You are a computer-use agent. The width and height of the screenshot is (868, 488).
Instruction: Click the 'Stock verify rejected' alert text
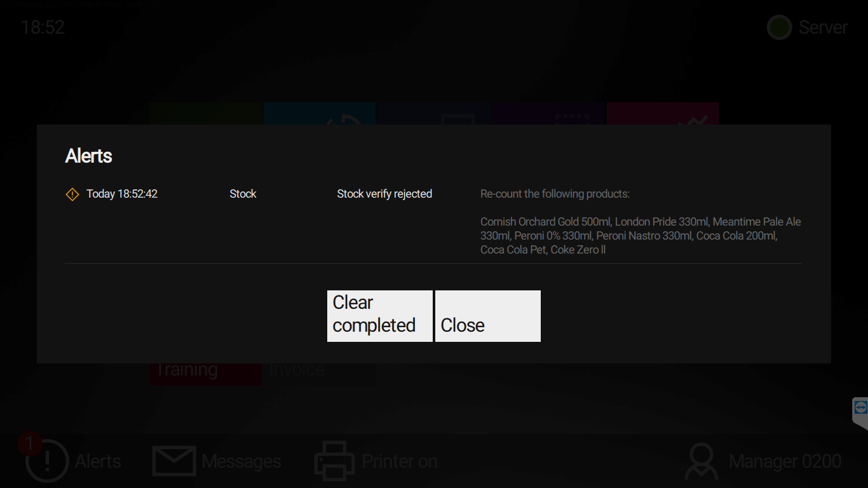[x=384, y=194]
